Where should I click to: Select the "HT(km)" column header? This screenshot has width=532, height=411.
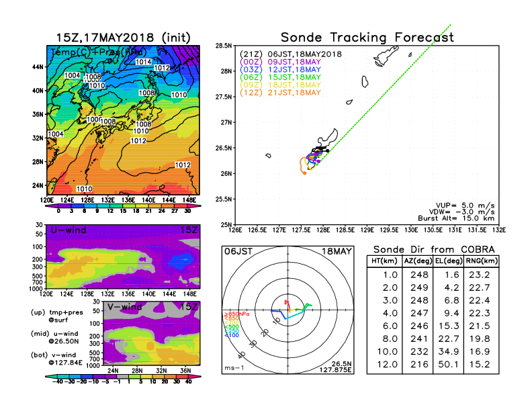[384, 261]
